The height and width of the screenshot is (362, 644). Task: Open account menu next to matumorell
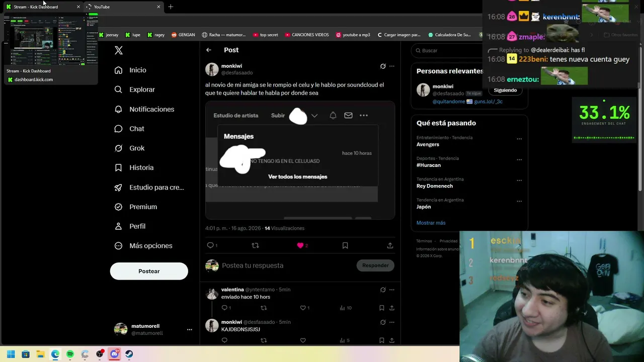(x=190, y=330)
